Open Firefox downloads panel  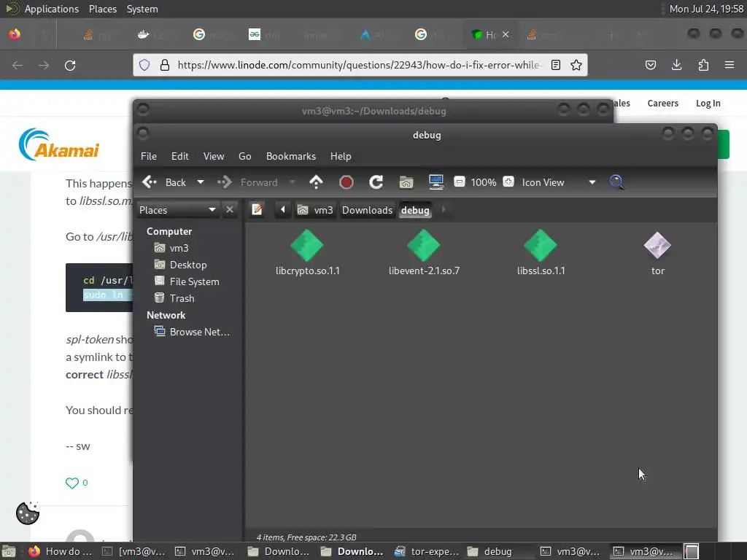[x=676, y=65]
